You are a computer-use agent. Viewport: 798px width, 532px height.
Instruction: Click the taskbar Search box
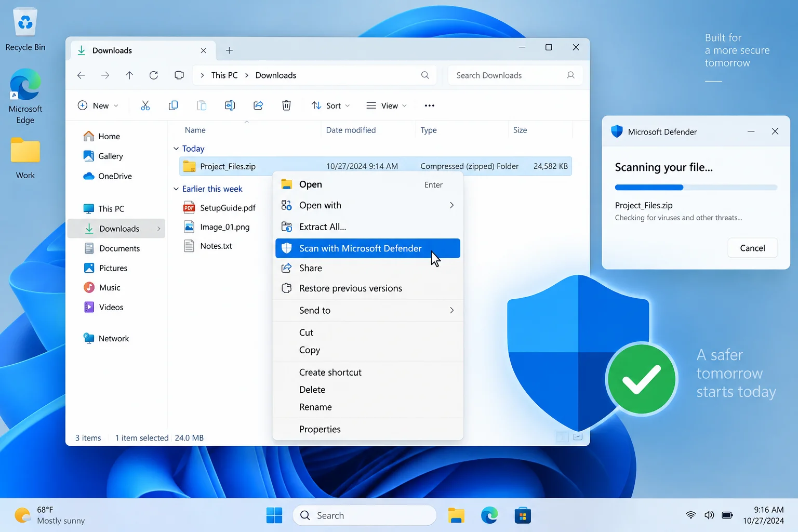click(x=364, y=515)
